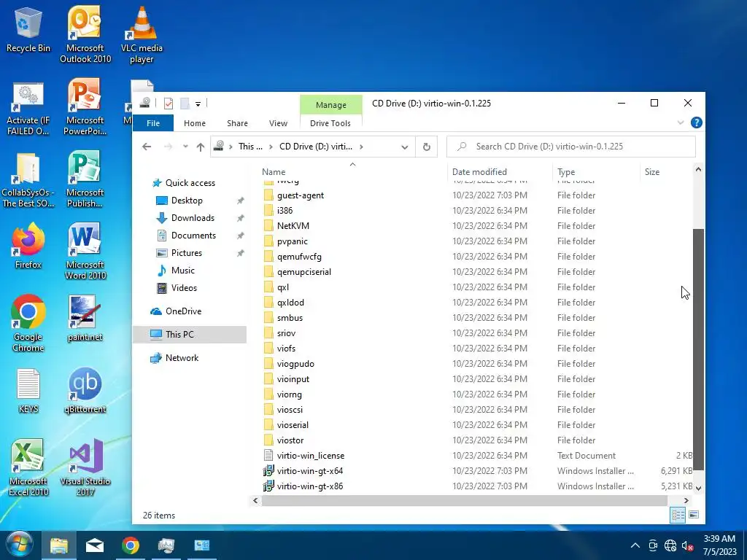Open the network globe tray icon

coord(670,545)
